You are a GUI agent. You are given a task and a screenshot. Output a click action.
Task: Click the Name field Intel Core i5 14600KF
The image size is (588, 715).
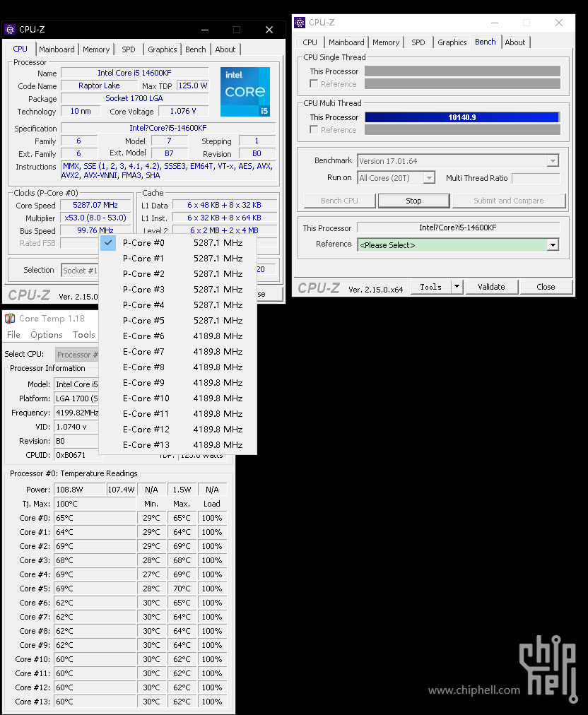[134, 73]
